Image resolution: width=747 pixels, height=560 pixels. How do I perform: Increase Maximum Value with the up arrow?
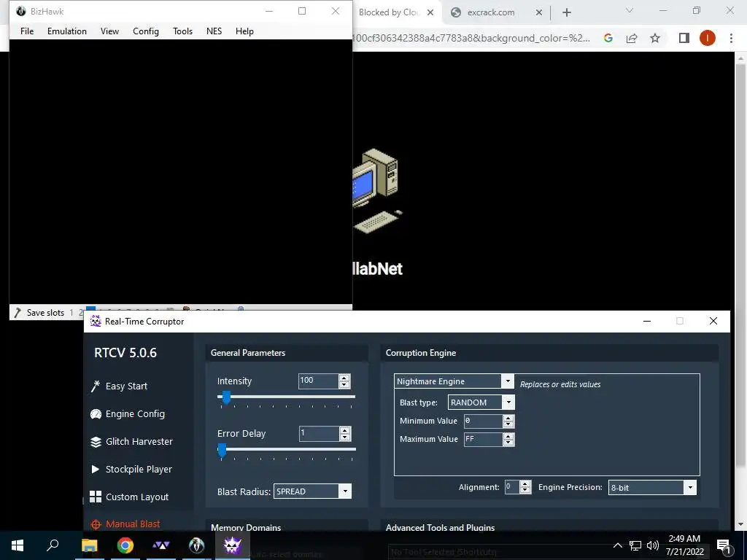point(508,436)
